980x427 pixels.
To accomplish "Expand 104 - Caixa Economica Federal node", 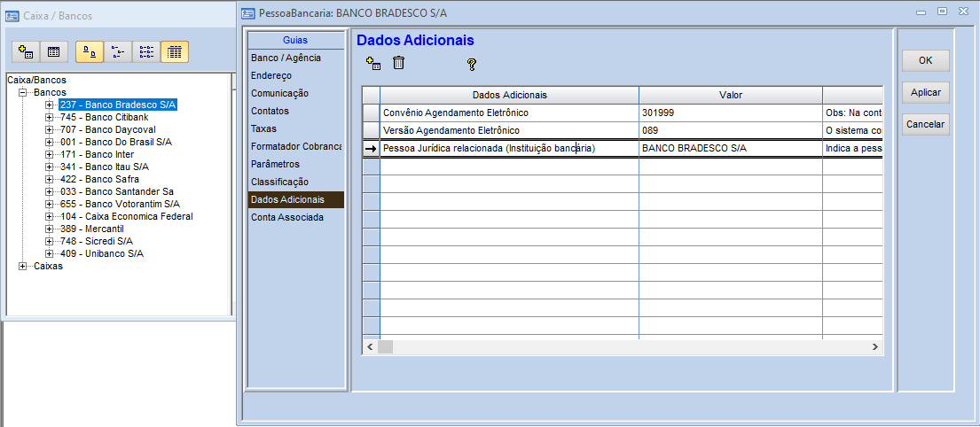I will tap(50, 217).
